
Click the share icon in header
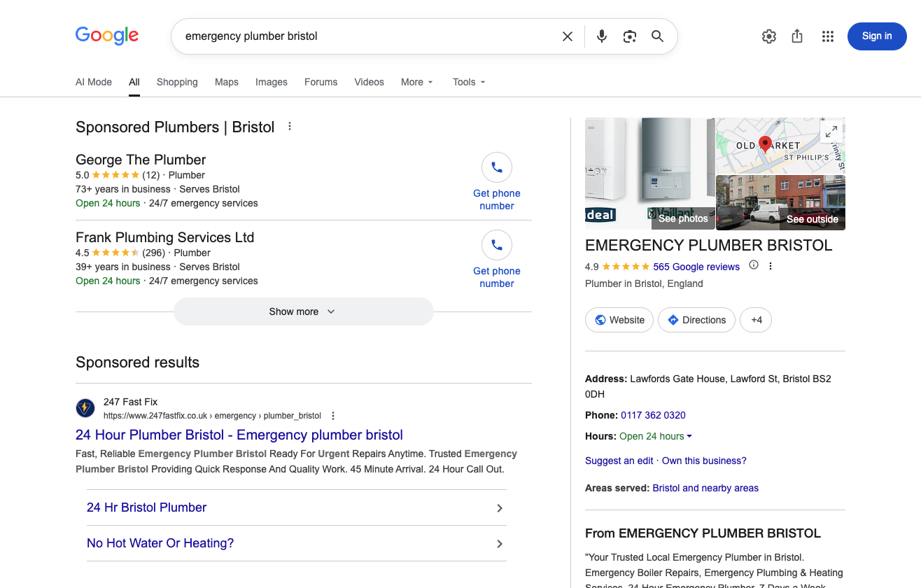point(797,36)
